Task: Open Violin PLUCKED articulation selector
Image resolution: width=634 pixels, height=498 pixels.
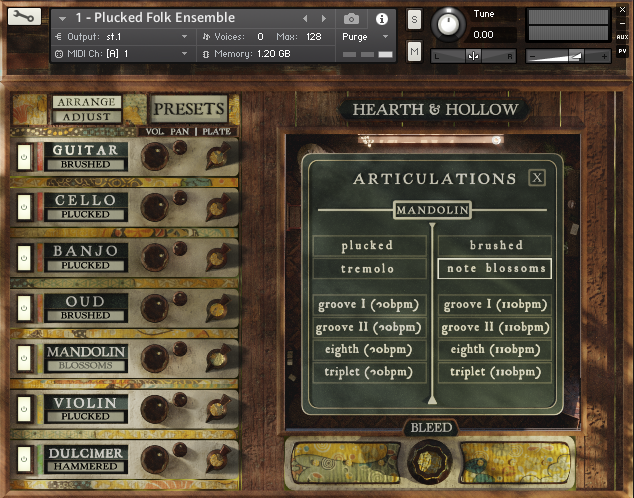Action: click(85, 416)
